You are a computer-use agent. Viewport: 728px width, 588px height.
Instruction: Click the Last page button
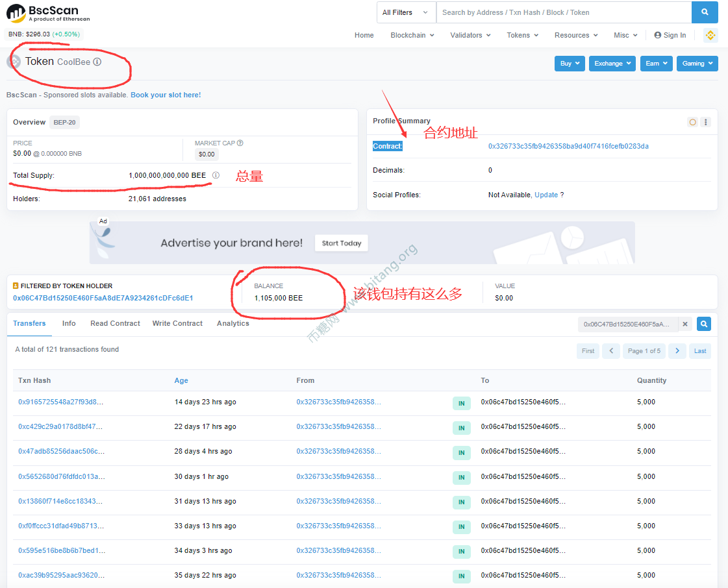coord(699,351)
